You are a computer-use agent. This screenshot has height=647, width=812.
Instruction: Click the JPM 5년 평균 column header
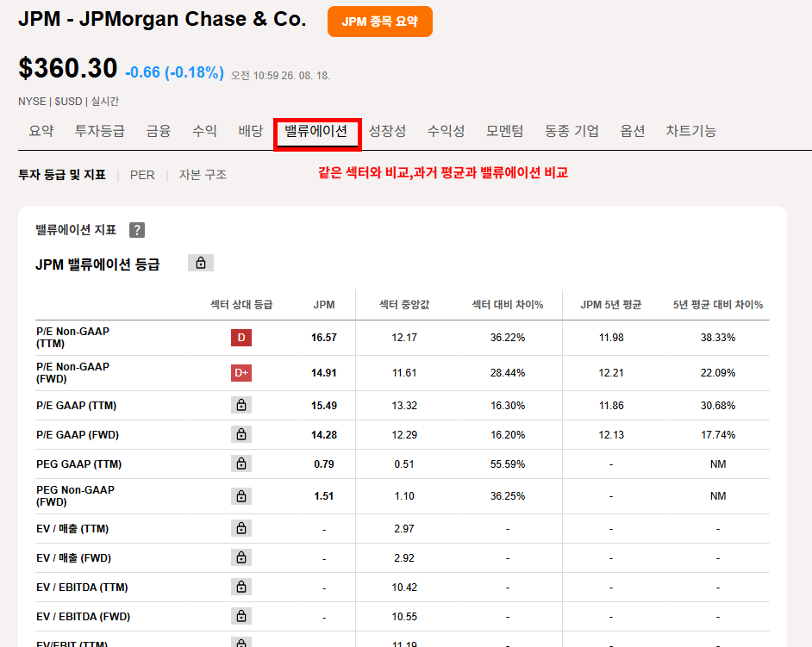611,305
